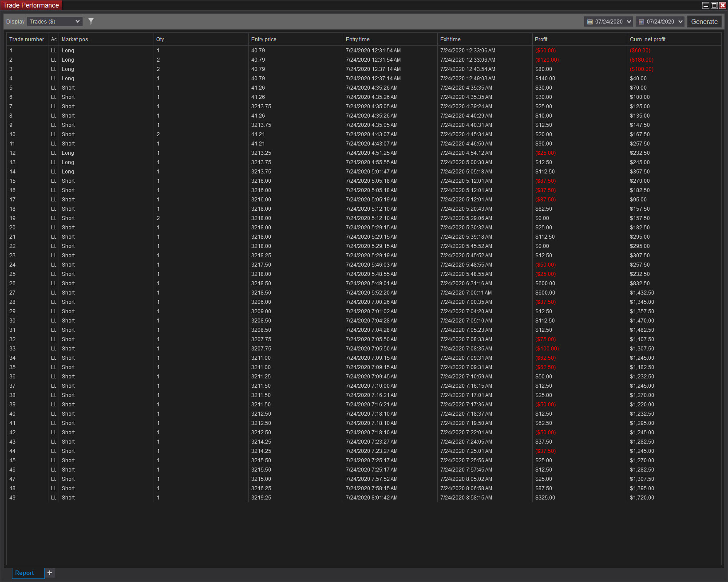Image resolution: width=728 pixels, height=582 pixels.
Task: Sort by Ac column header
Action: coord(54,39)
